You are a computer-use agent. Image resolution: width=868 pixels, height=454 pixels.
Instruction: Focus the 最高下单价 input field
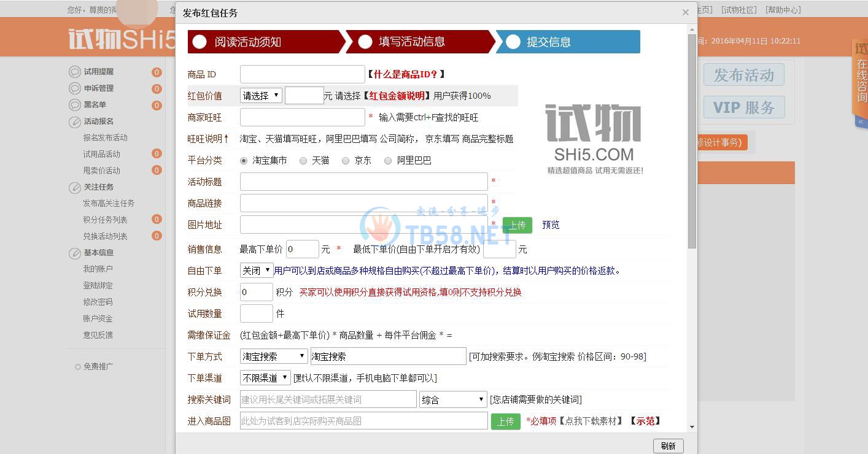pos(303,249)
